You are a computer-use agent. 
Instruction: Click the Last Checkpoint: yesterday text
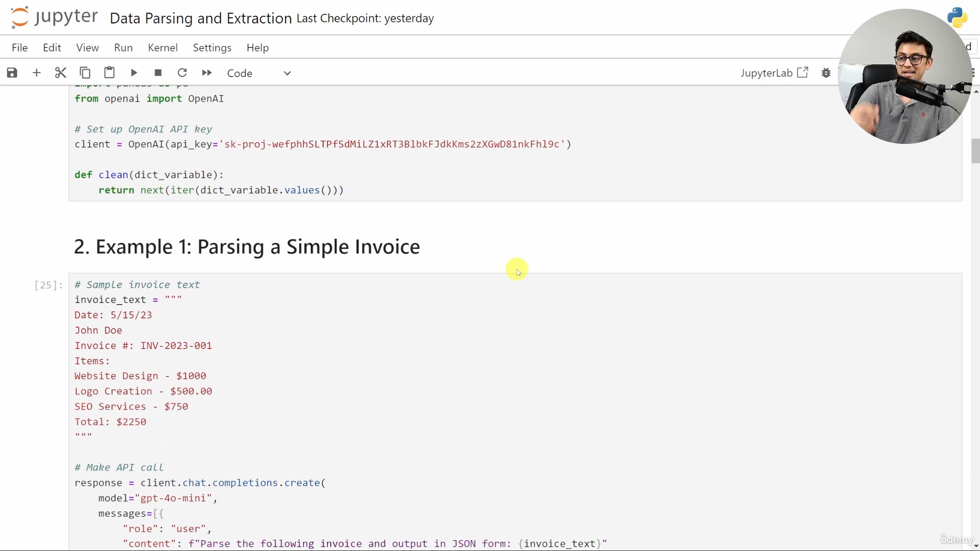365,18
